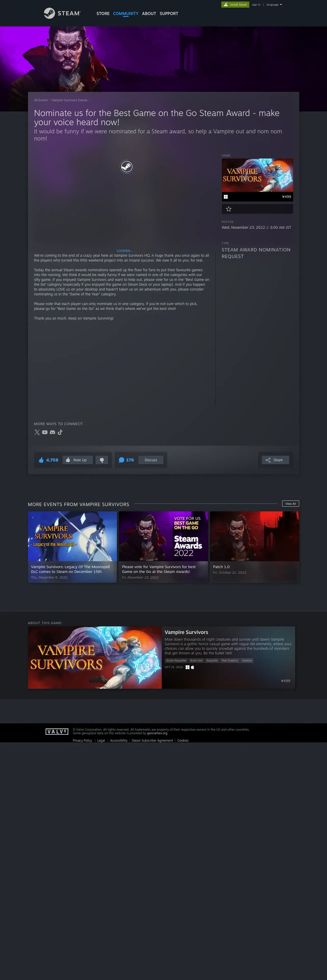Open the Cookies footer link
Image resolution: width=327 pixels, height=980 pixels.
183,741
